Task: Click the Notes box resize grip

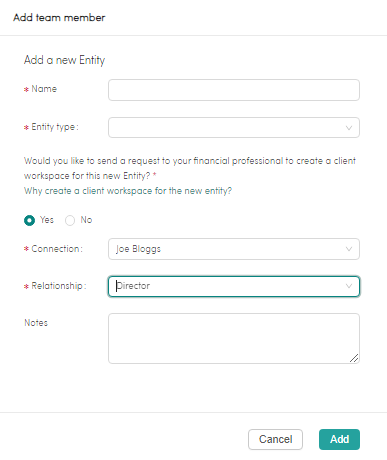Action: click(x=354, y=358)
